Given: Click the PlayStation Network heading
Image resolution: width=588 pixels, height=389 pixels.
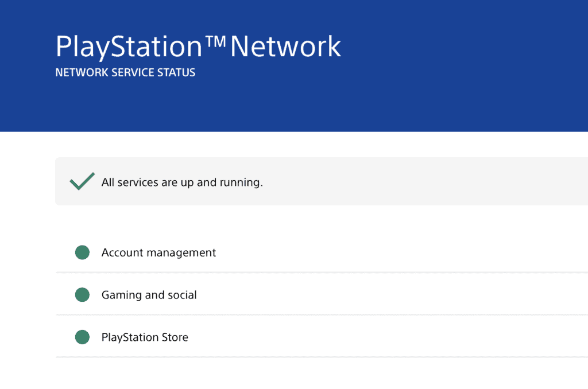Looking at the screenshot, I should tap(198, 47).
